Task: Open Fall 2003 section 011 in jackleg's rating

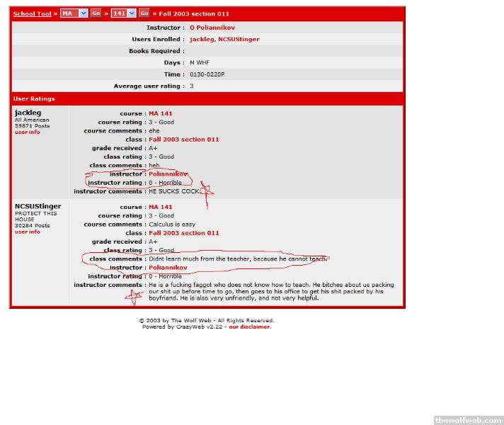Action: (x=183, y=140)
